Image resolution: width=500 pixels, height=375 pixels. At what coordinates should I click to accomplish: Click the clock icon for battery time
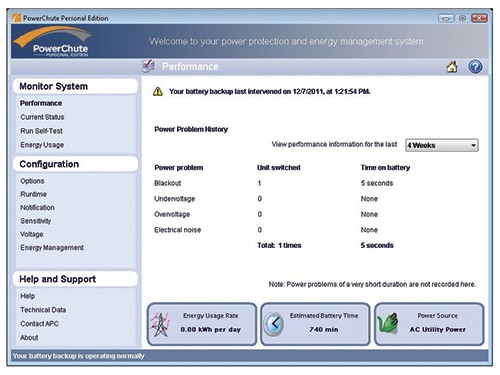tap(273, 324)
